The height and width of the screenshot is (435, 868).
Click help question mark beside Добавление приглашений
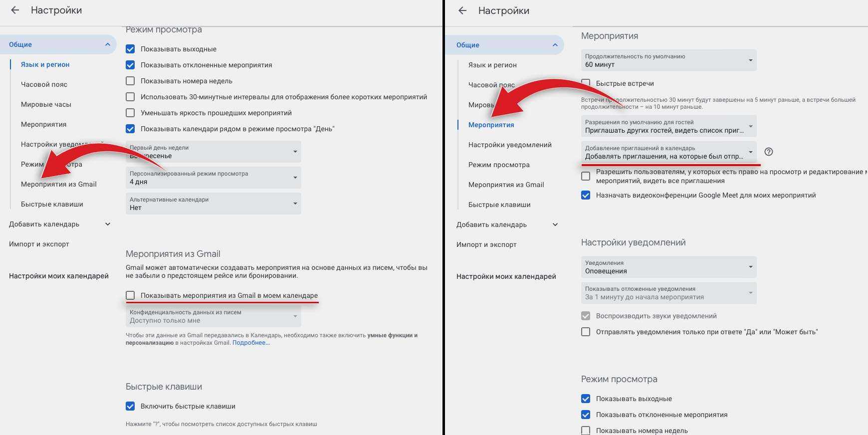coord(769,152)
